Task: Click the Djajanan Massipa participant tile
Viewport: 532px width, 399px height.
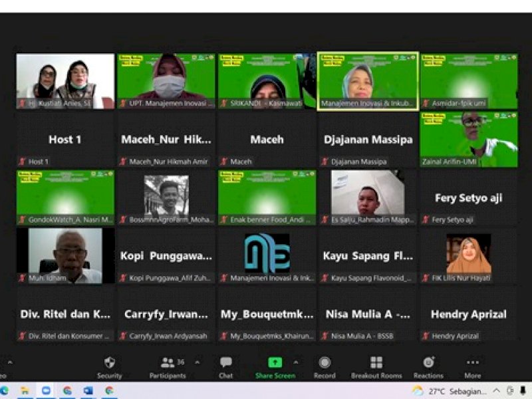Action: pyautogui.click(x=368, y=139)
